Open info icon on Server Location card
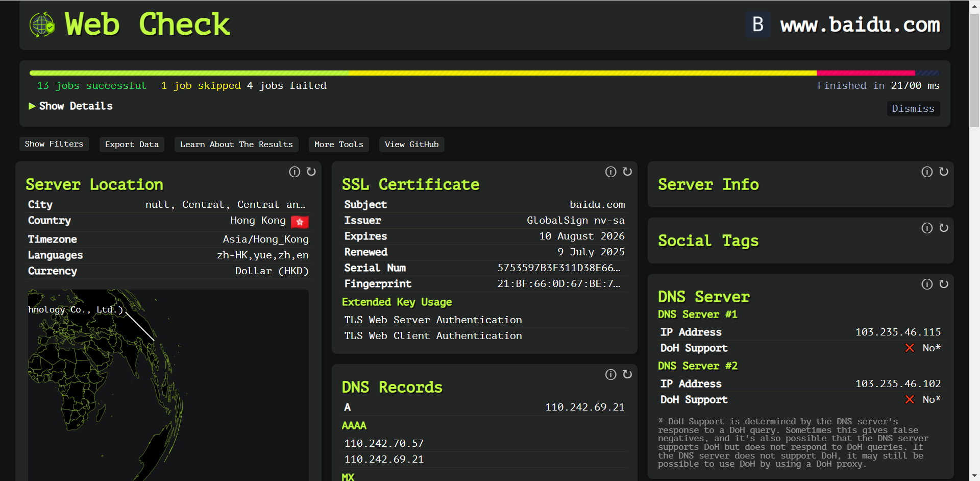 (295, 172)
